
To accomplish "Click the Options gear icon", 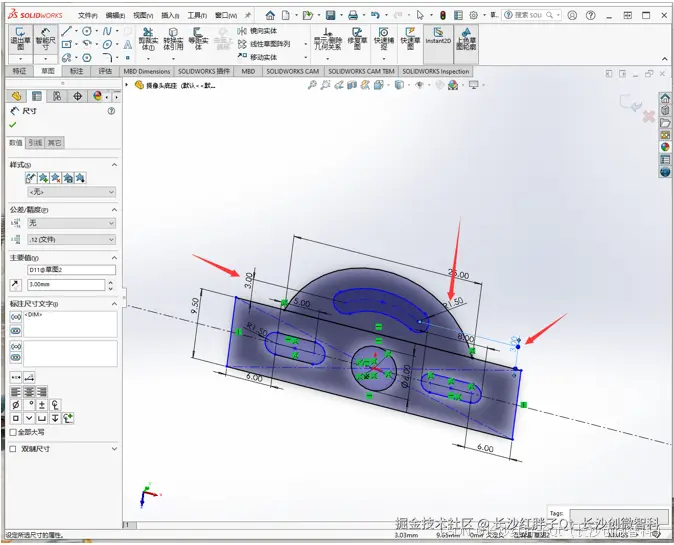I will (473, 15).
